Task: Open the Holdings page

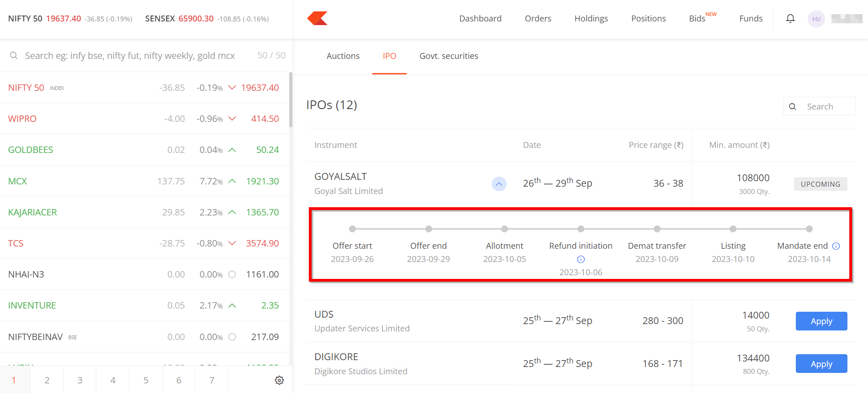Action: (x=591, y=18)
